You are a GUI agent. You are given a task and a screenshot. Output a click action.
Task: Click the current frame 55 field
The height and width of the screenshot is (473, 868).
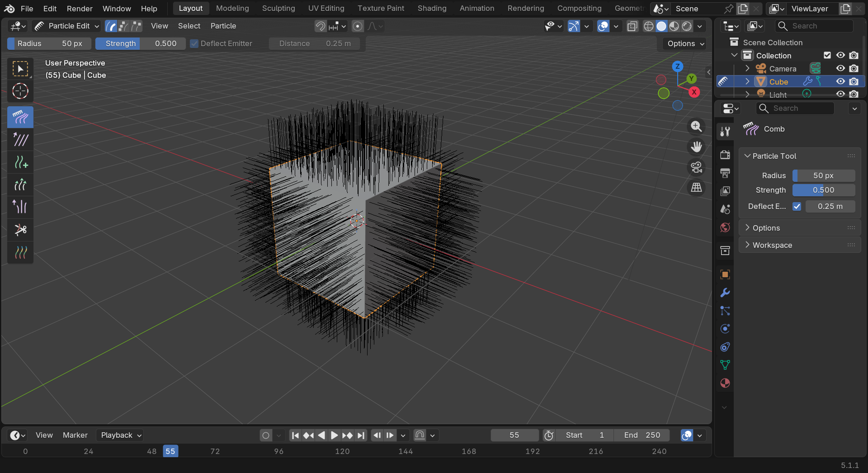[x=514, y=435]
